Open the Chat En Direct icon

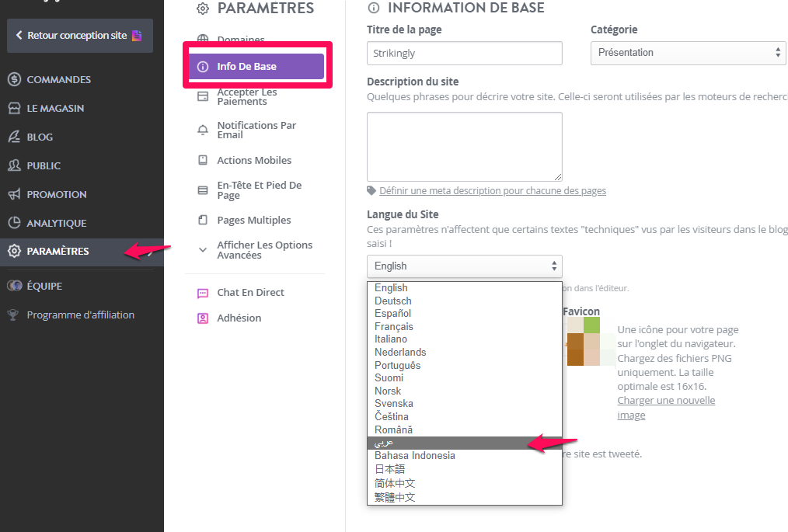pyautogui.click(x=203, y=293)
